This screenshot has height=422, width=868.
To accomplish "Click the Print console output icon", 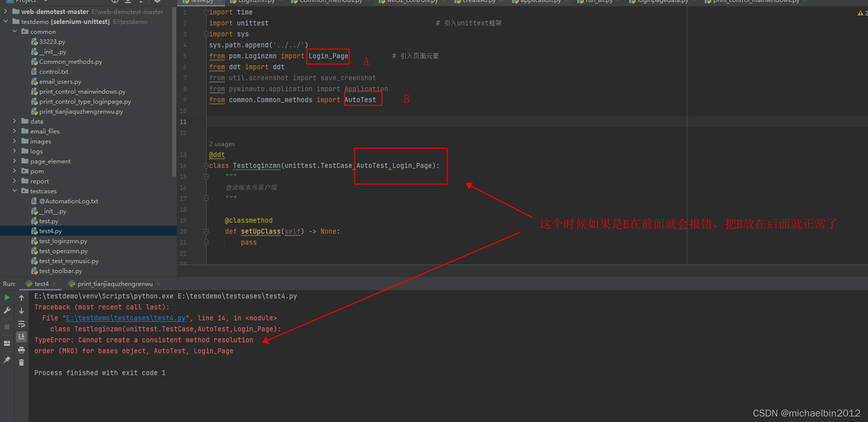I will 21,350.
